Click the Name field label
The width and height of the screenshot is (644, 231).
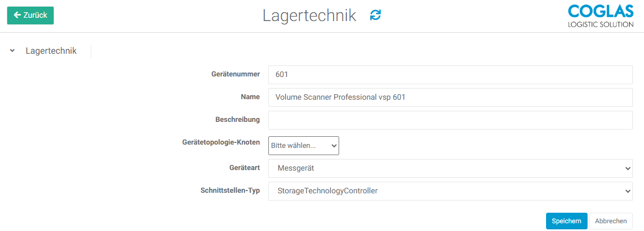click(250, 97)
